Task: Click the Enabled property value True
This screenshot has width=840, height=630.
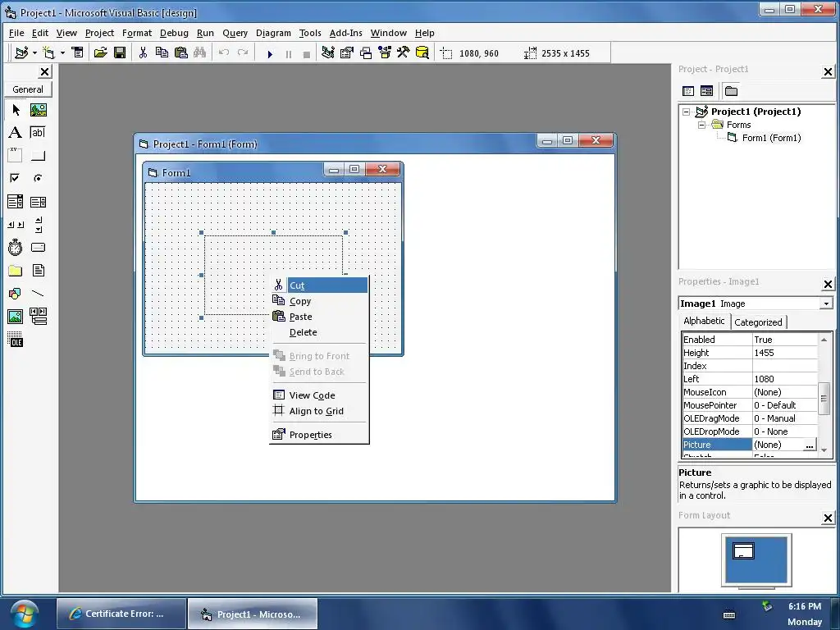Action: click(x=785, y=340)
